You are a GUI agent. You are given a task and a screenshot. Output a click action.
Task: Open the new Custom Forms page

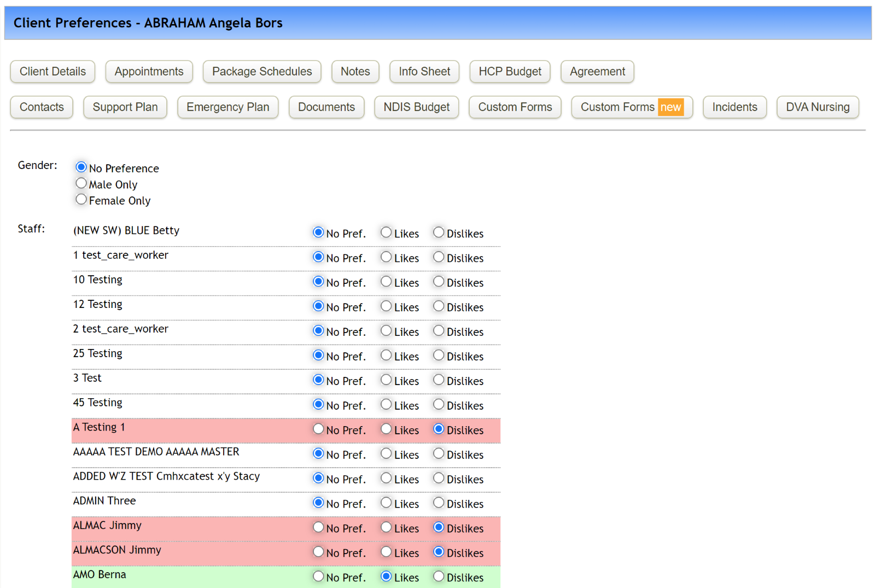pyautogui.click(x=631, y=107)
